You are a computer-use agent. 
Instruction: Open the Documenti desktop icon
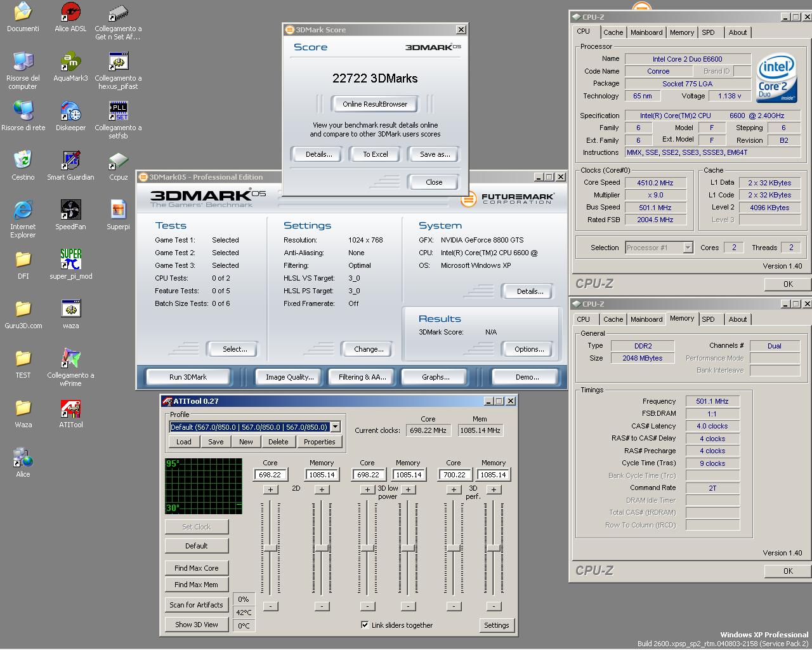coord(23,17)
